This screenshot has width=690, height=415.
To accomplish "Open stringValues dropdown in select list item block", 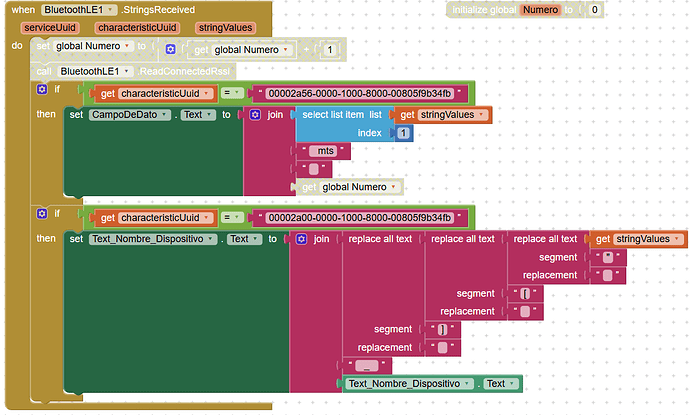I will pyautogui.click(x=486, y=115).
